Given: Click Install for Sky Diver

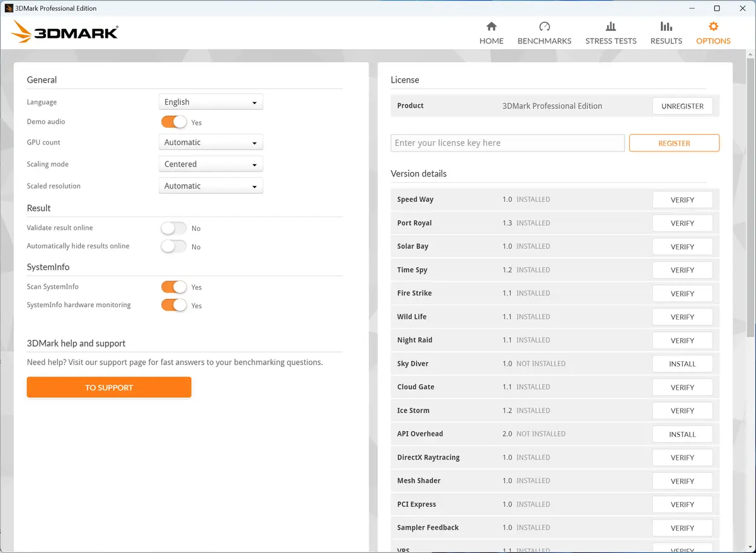Looking at the screenshot, I should pos(682,364).
